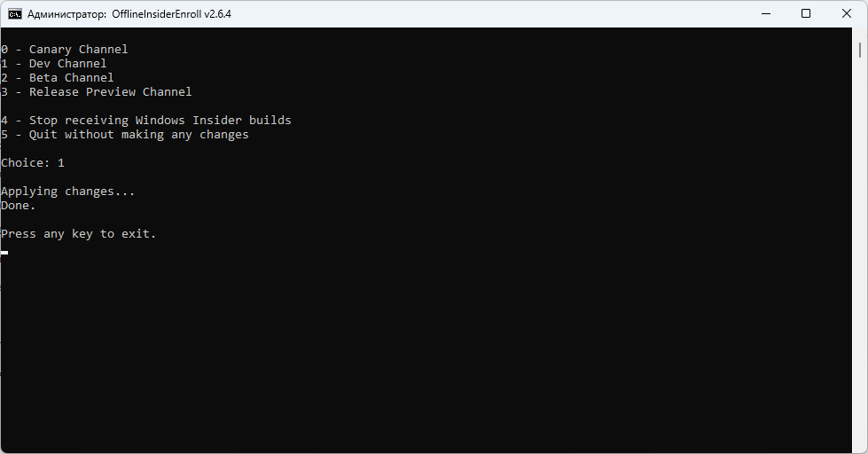
Task: Click the Choice: 1 input line
Action: [33, 163]
